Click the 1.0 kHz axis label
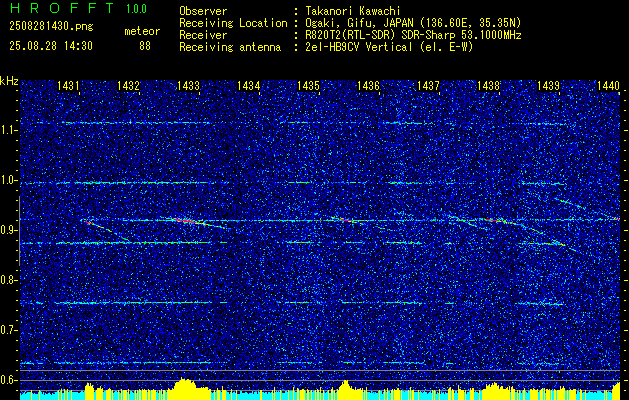 [8, 180]
